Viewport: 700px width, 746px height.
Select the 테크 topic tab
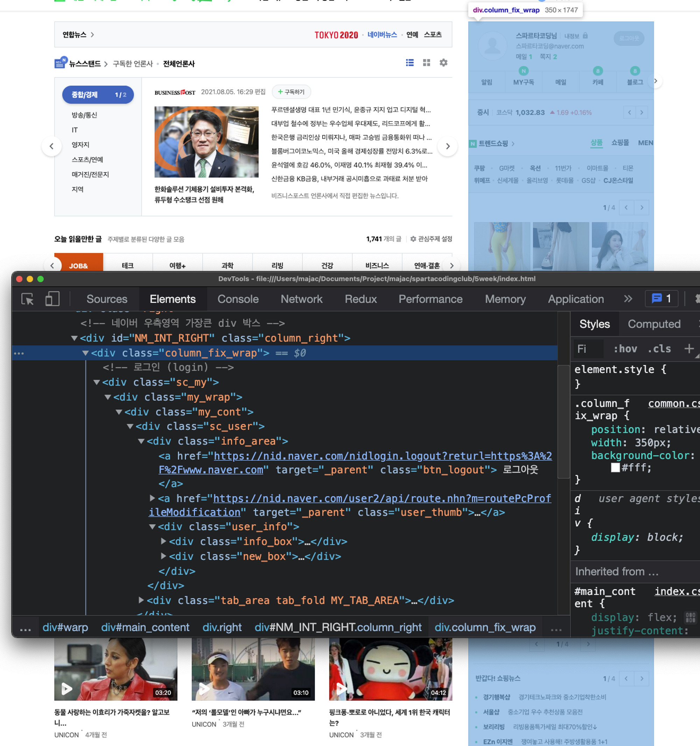click(x=128, y=265)
